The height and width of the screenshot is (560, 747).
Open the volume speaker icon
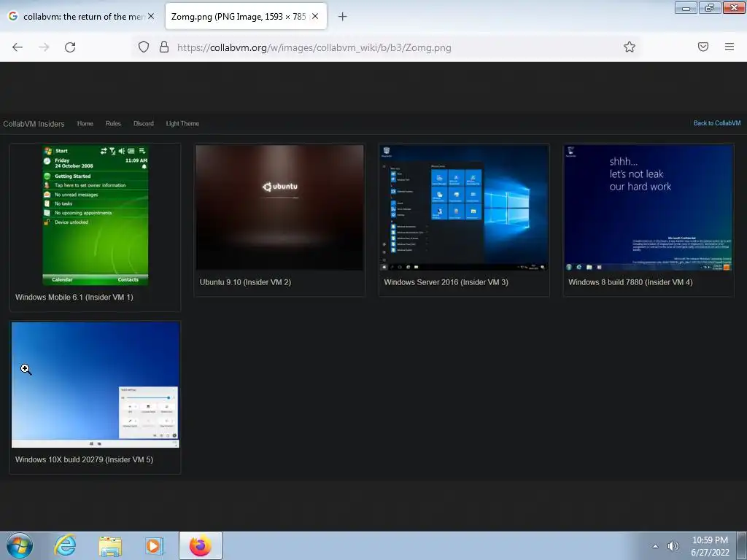(673, 546)
